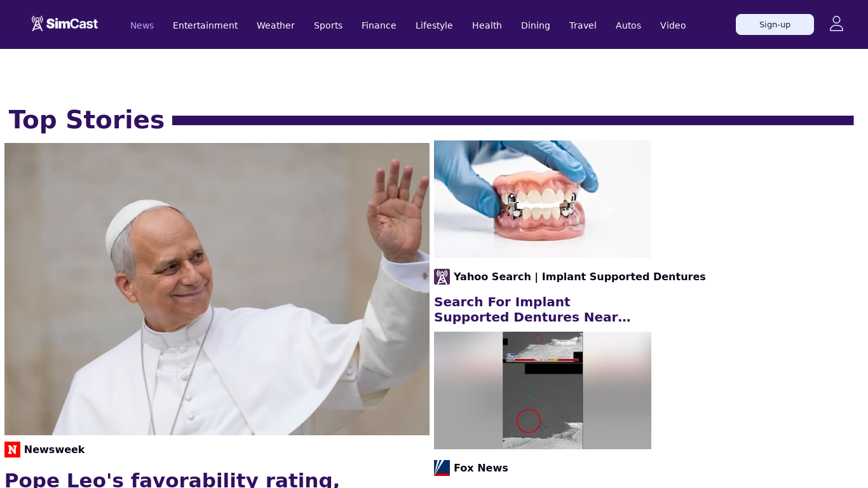
Task: Select the Sports nav item
Action: point(328,25)
